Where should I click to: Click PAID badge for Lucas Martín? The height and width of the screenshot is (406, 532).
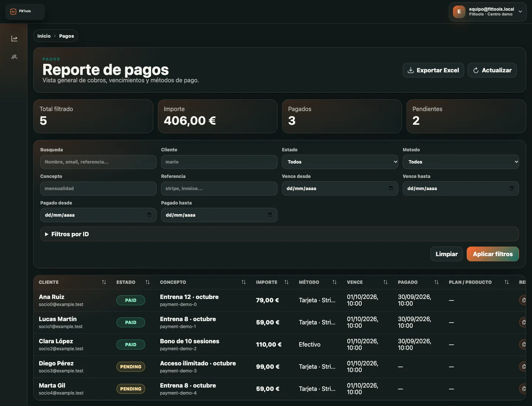tap(131, 322)
